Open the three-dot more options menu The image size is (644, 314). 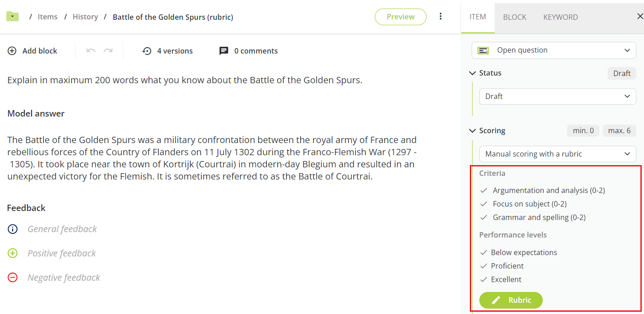(x=441, y=17)
